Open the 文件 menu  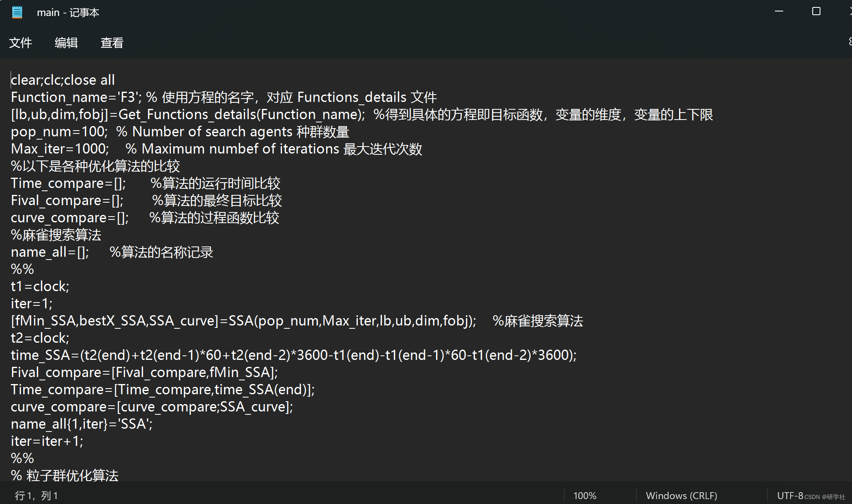tap(20, 43)
